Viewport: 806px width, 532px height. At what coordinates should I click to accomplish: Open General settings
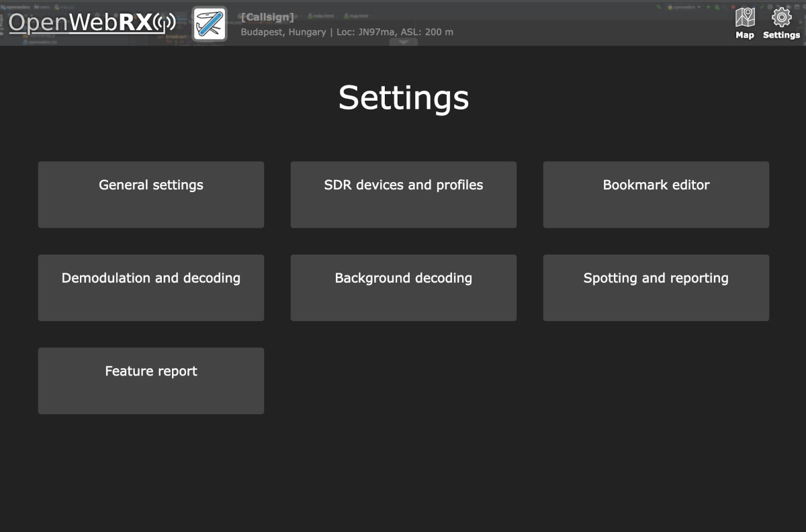[x=150, y=195]
